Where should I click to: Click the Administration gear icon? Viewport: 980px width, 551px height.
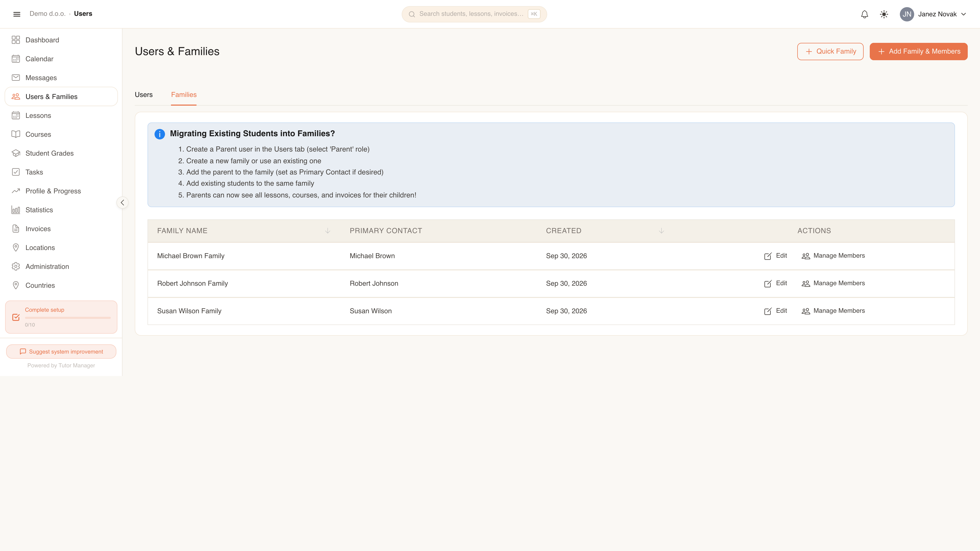(16, 267)
